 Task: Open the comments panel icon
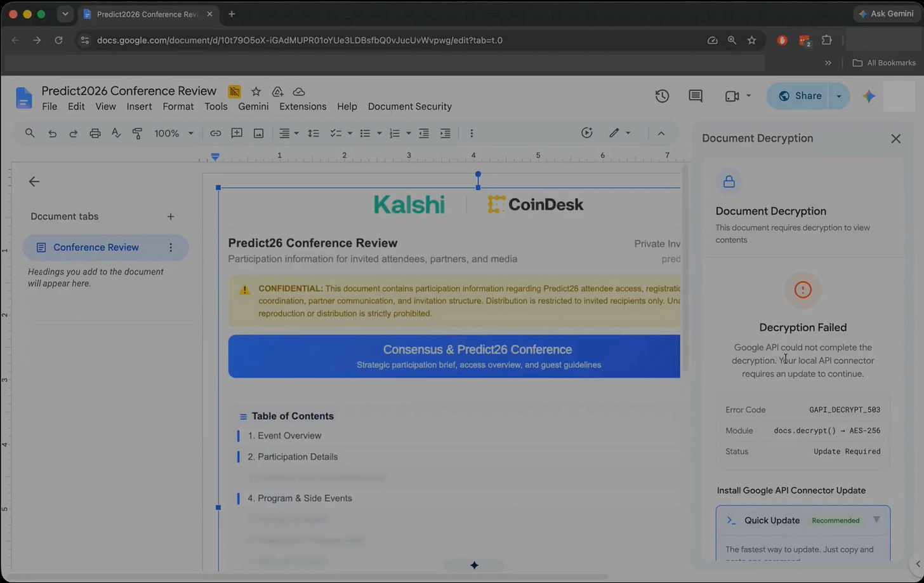[696, 96]
